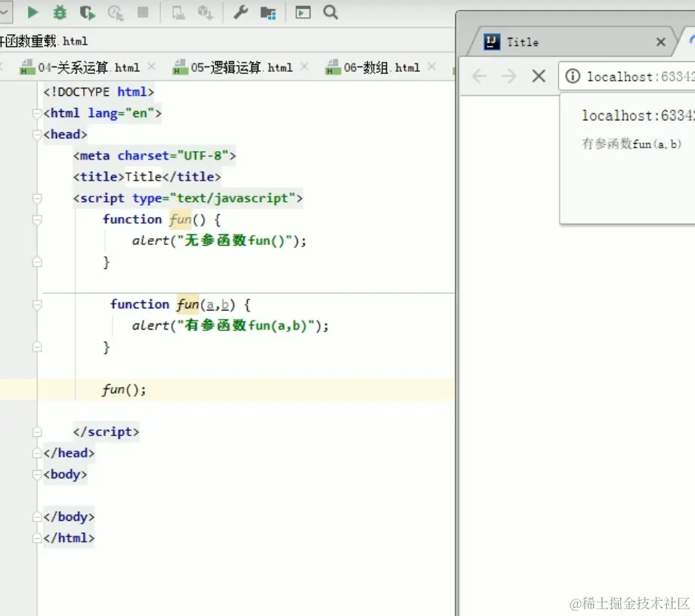Click the greyed-out profiler run icon
Image resolution: width=695 pixels, height=616 pixels.
click(116, 13)
